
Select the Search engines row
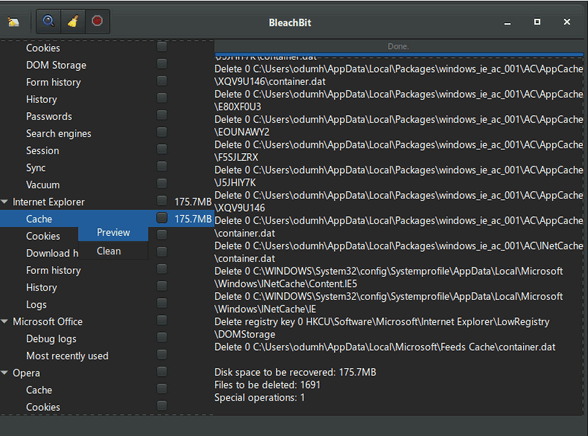tap(107, 133)
